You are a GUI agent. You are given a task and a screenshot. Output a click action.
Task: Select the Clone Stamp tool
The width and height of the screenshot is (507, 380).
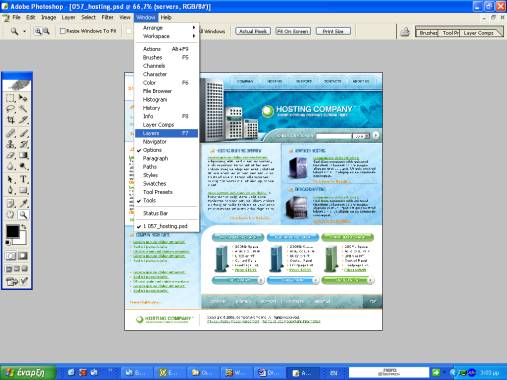[x=11, y=144]
